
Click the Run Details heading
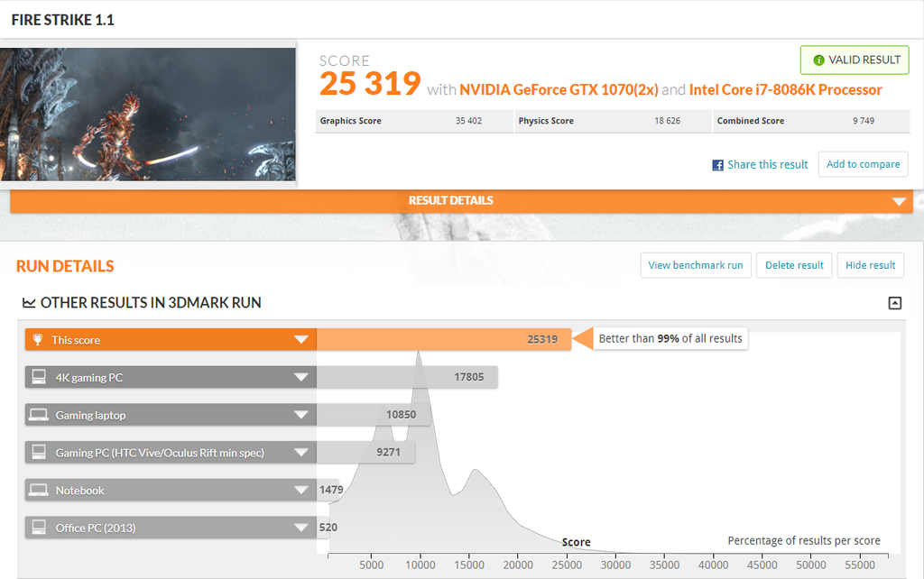(65, 266)
